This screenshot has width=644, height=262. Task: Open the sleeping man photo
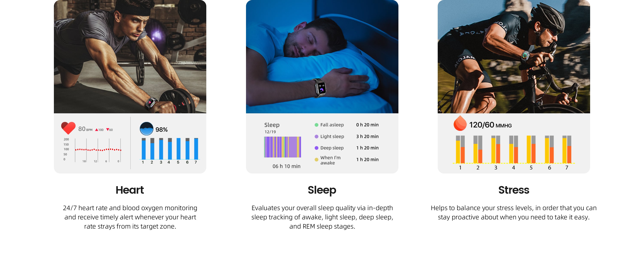tap(322, 57)
